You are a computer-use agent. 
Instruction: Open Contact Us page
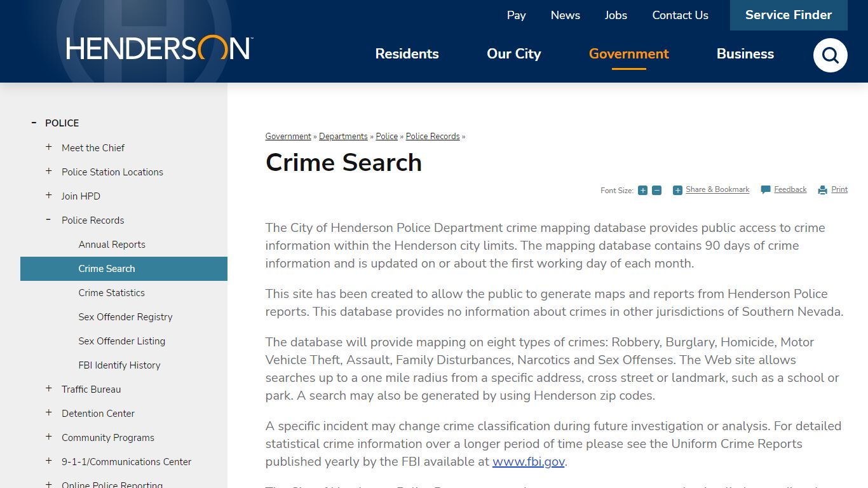coord(680,15)
